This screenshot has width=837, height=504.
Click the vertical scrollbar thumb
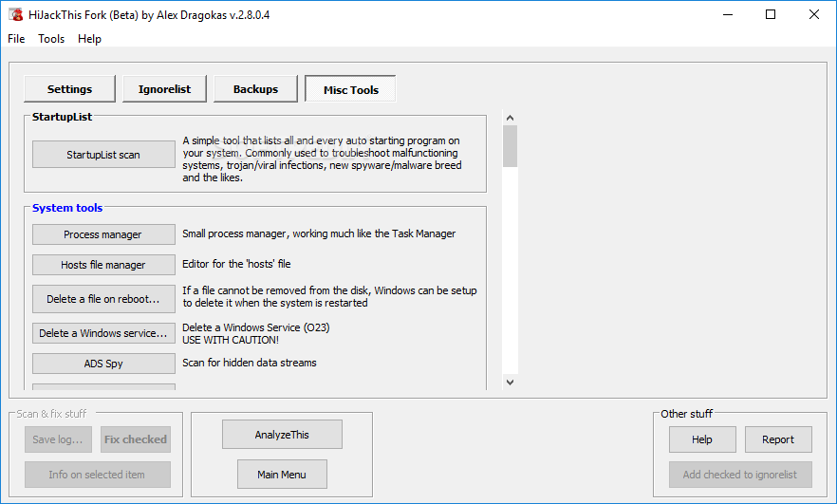(510, 146)
